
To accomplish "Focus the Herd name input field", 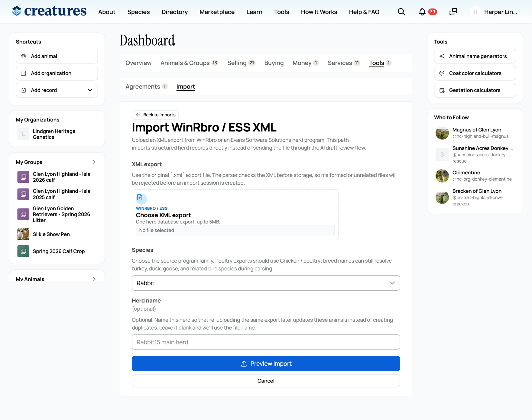I will [266, 342].
